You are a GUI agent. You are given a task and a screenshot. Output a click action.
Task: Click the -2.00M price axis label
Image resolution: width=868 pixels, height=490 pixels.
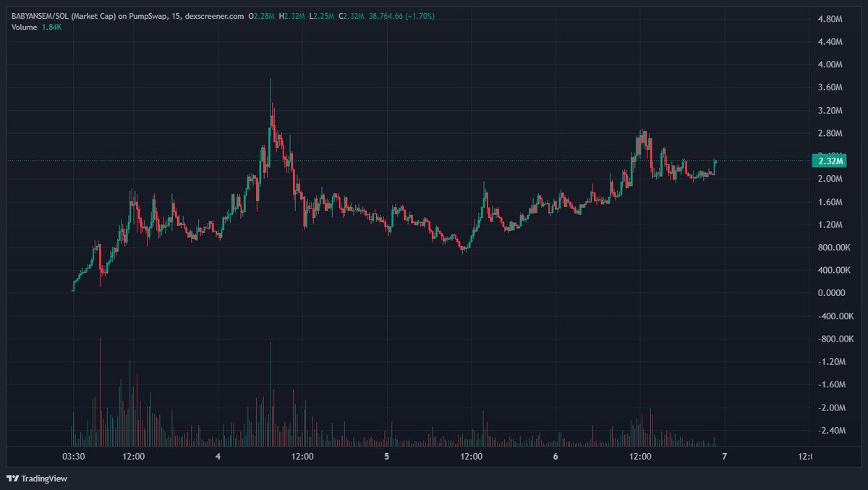[x=832, y=408]
